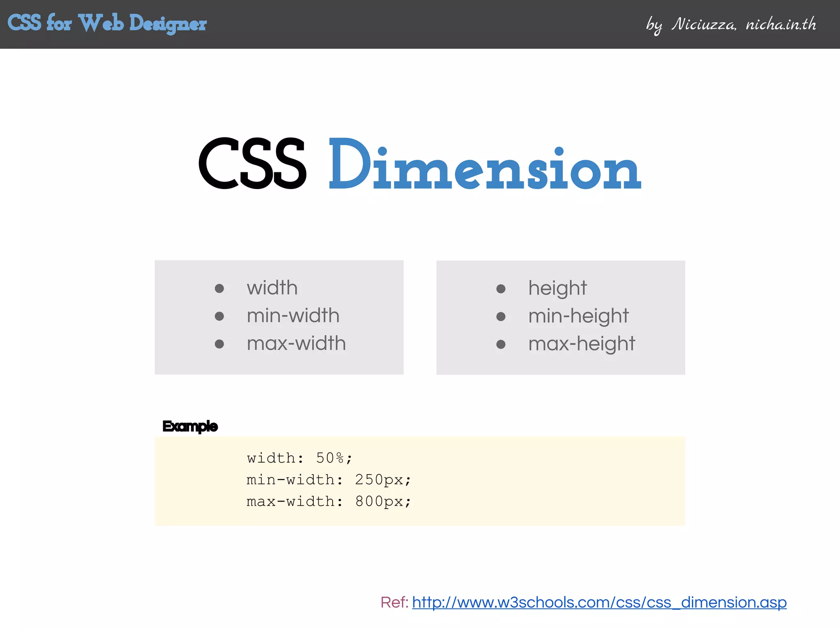Click the 'Ref:' label text
Viewport: 840px width, 630px height.
(x=394, y=603)
